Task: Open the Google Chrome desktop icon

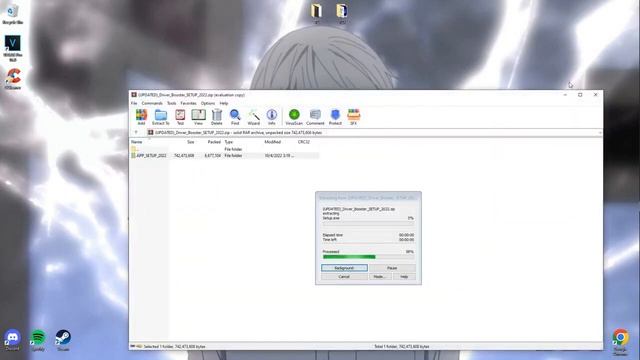Action: [620, 342]
